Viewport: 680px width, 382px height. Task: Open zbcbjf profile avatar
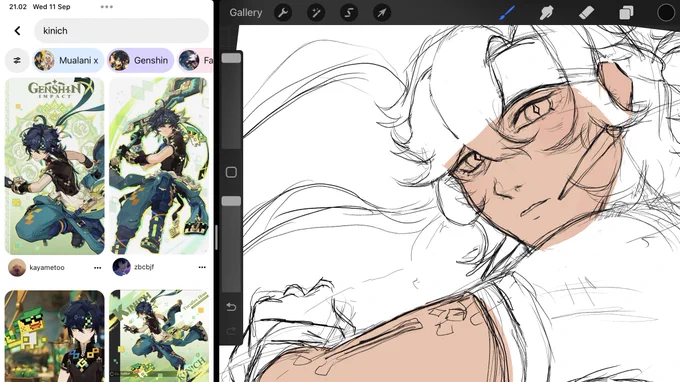[x=121, y=267]
